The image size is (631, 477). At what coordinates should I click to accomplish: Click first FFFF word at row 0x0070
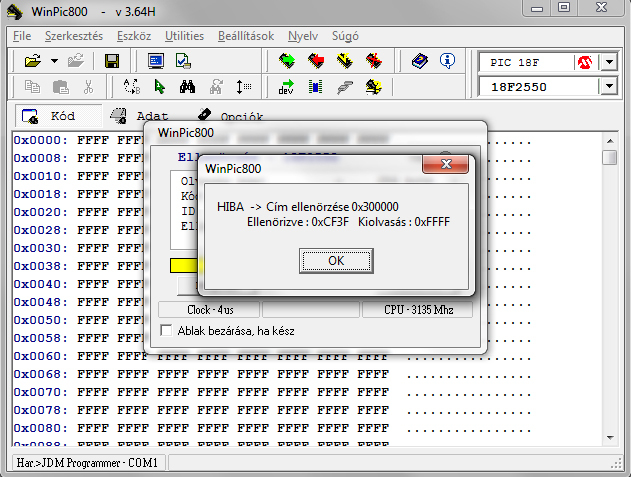pyautogui.click(x=93, y=392)
